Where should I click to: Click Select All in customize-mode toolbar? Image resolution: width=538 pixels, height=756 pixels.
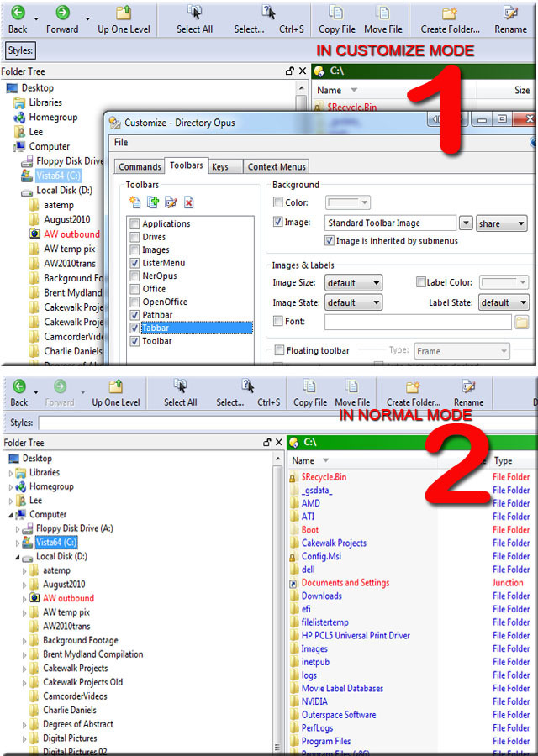[194, 20]
